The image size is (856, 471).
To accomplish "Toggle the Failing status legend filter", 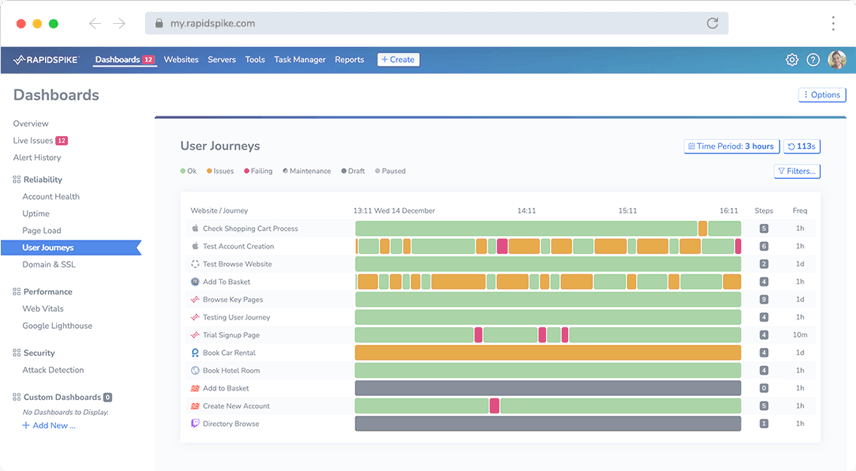I will (x=258, y=171).
